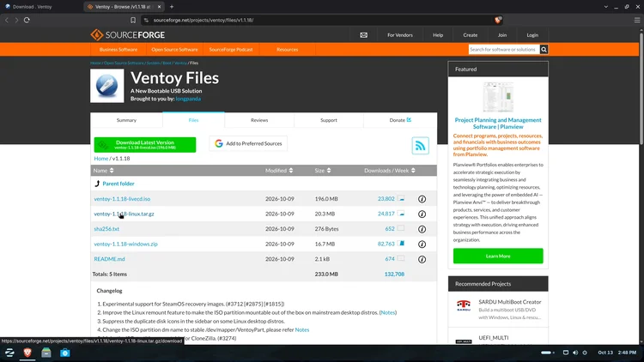
Task: Open volume icon in system tray
Action: (575, 353)
